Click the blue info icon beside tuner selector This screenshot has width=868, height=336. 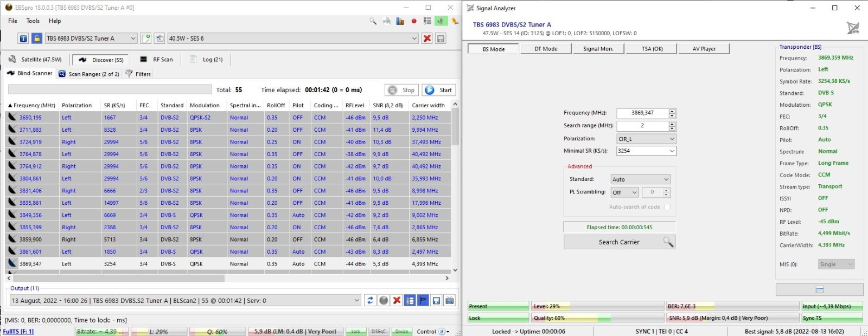[23, 38]
